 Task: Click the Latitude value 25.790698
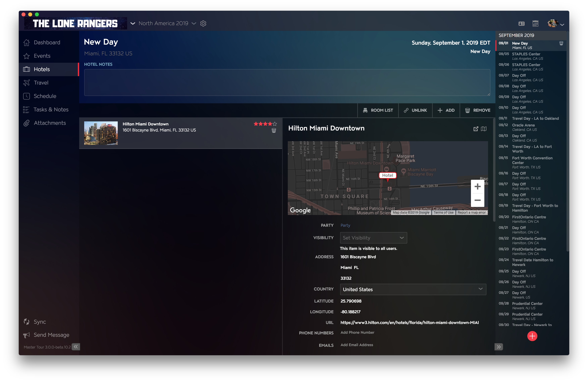tap(351, 301)
